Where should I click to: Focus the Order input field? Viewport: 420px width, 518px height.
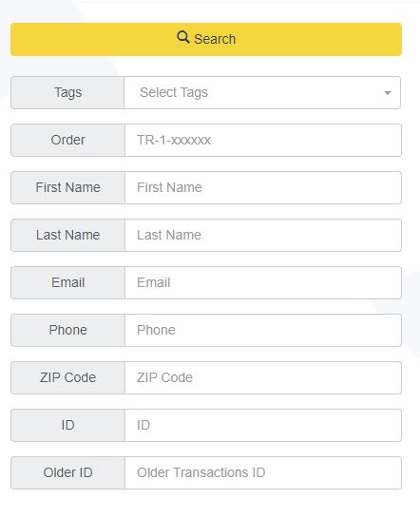click(x=263, y=140)
